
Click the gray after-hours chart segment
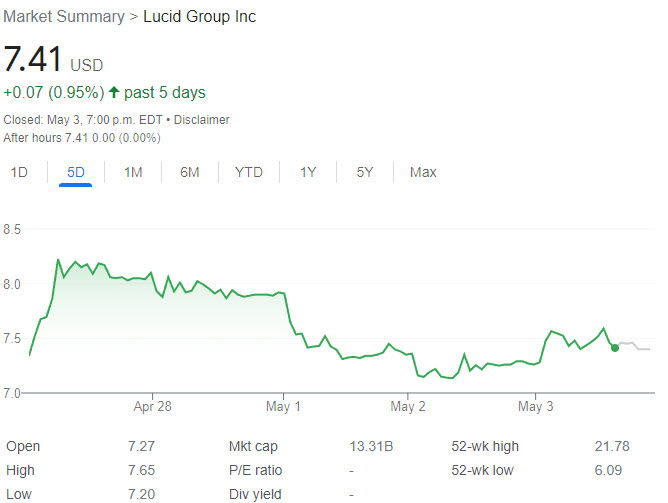(x=635, y=346)
